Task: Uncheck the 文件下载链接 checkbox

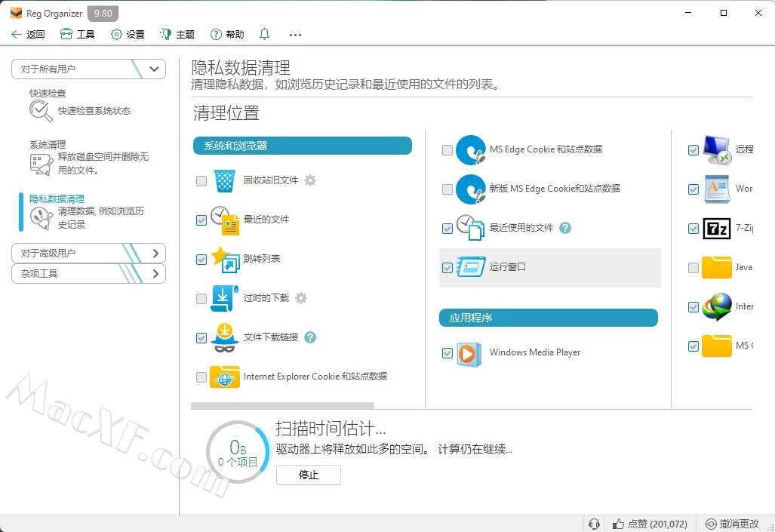Action: point(201,338)
